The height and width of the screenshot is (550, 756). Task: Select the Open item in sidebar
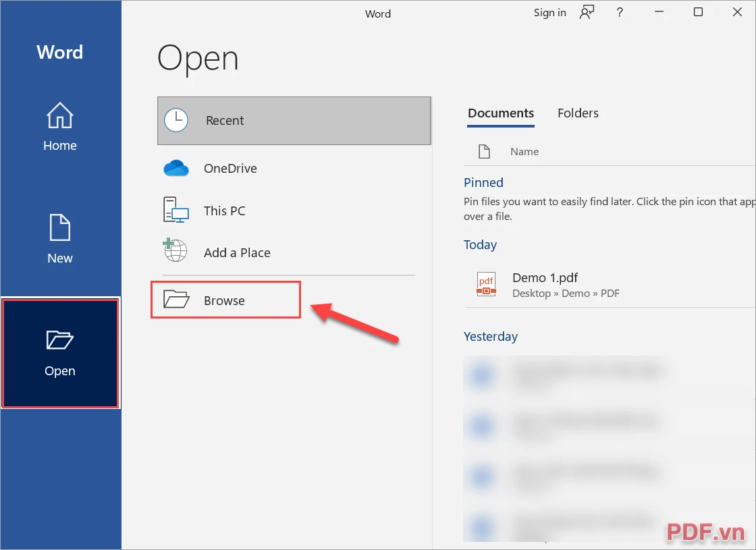[60, 353]
